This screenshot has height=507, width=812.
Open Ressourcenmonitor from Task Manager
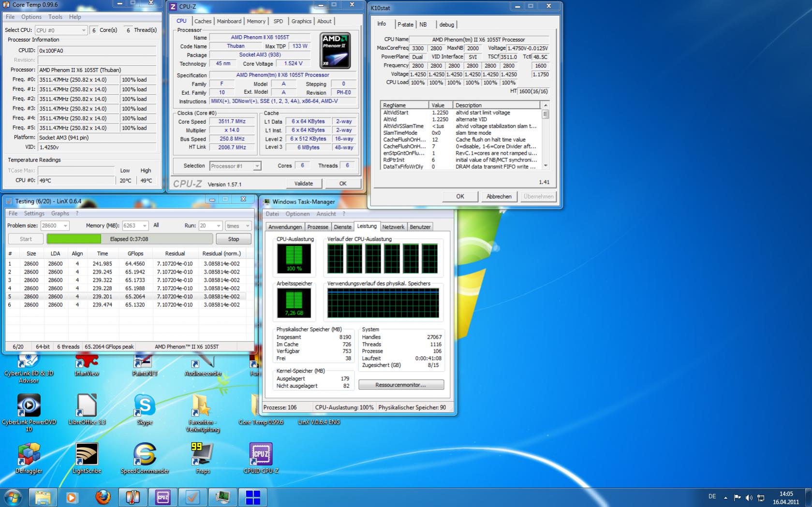[x=401, y=385]
